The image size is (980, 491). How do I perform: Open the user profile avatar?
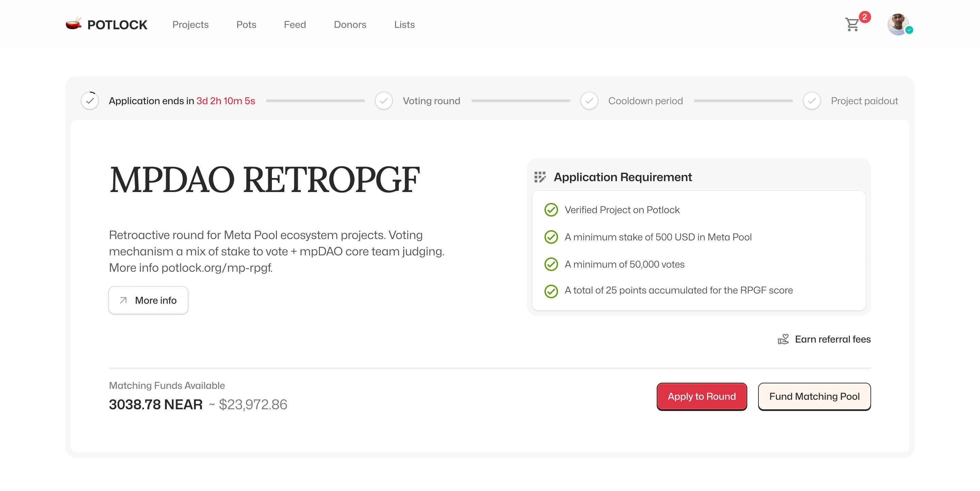(x=898, y=25)
